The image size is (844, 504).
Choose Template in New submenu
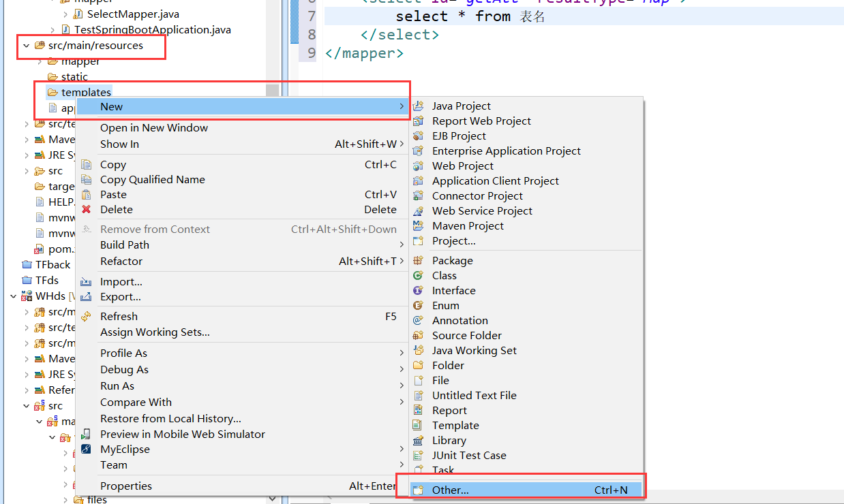tap(455, 425)
